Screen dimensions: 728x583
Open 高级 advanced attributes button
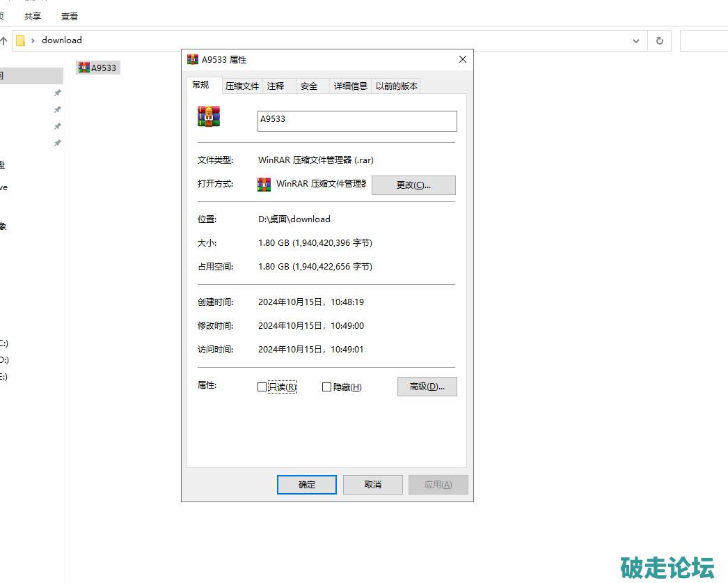click(x=427, y=387)
